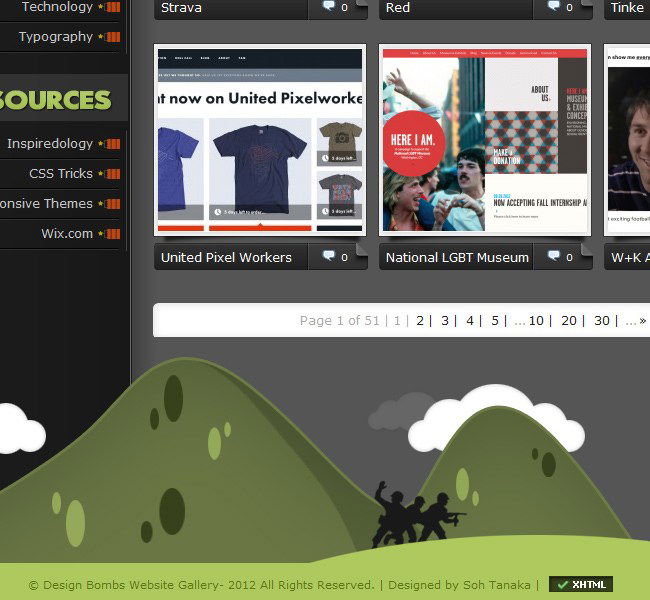This screenshot has width=650, height=600.
Task: Click the dynamite icon beside Responsive Themes
Action: [109, 204]
